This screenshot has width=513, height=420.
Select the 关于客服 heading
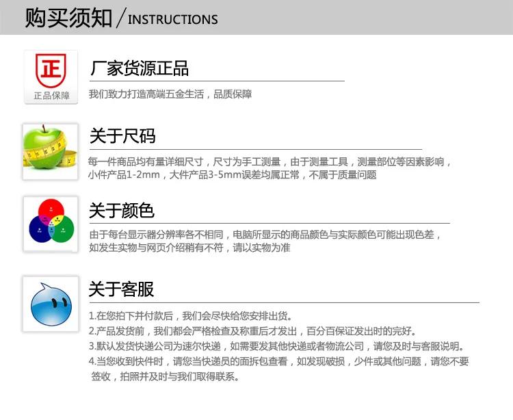click(121, 289)
